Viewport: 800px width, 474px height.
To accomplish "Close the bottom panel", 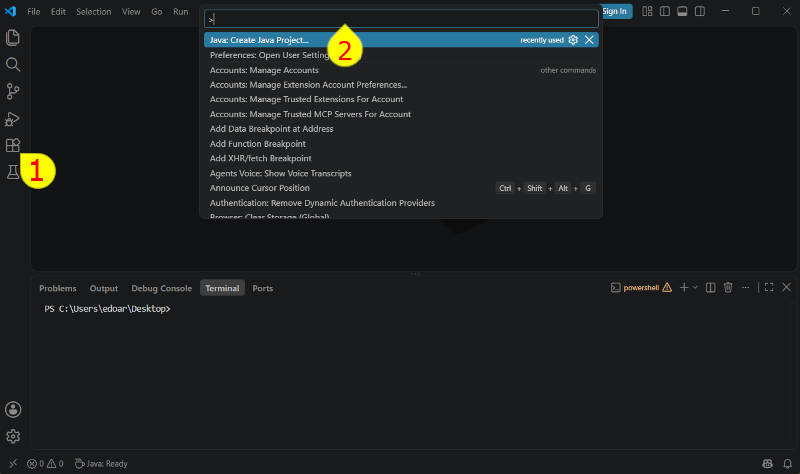I will (786, 288).
